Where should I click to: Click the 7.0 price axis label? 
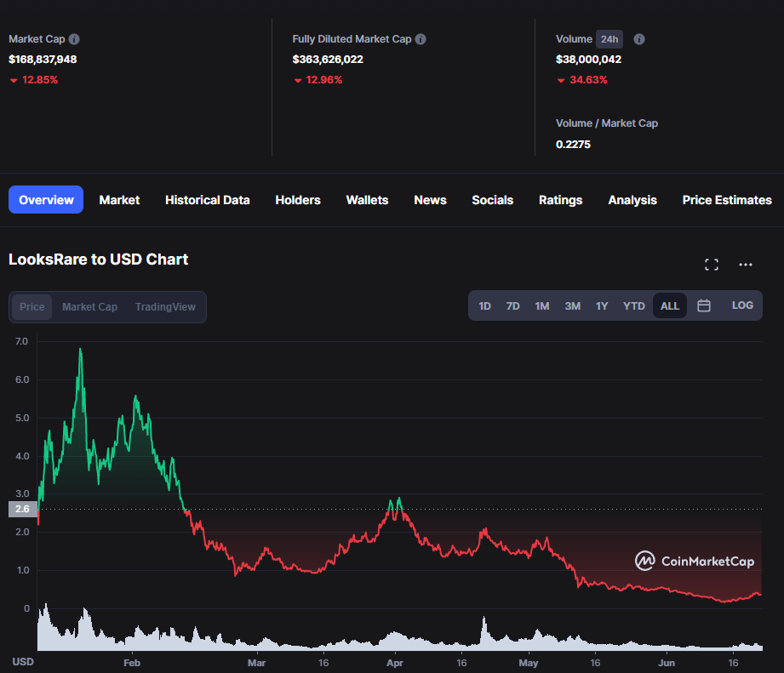[x=21, y=341]
